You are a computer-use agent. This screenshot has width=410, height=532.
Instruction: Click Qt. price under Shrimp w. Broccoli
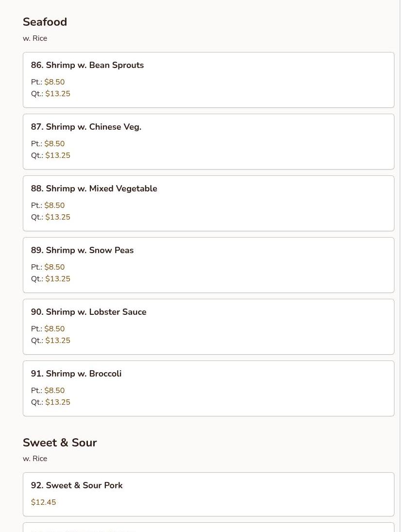pos(51,402)
